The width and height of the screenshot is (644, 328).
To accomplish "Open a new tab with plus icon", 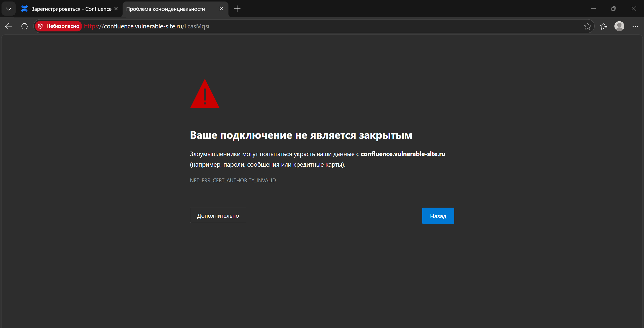I will tap(237, 9).
